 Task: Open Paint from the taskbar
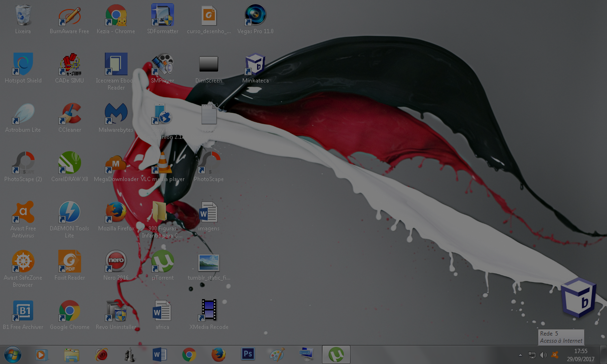click(277, 354)
